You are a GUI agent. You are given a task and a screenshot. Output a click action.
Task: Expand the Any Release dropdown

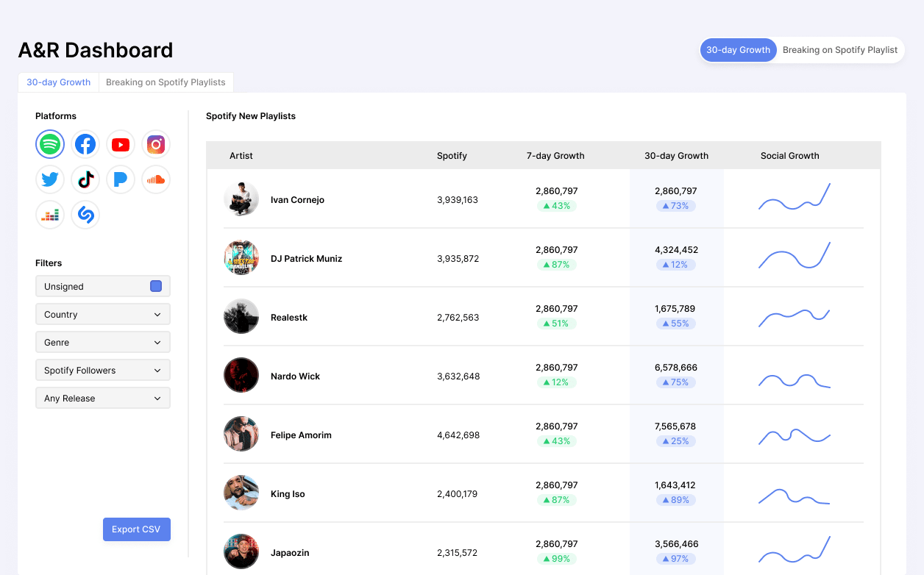coord(103,398)
